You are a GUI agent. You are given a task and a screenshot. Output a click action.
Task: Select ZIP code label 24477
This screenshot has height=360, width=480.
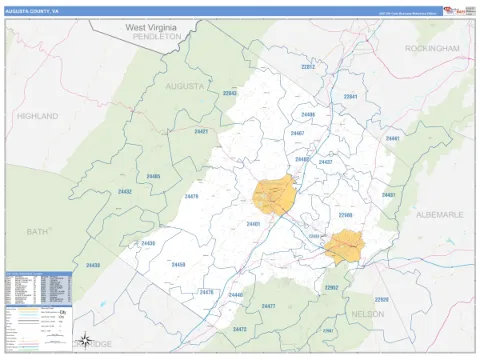[x=268, y=306]
